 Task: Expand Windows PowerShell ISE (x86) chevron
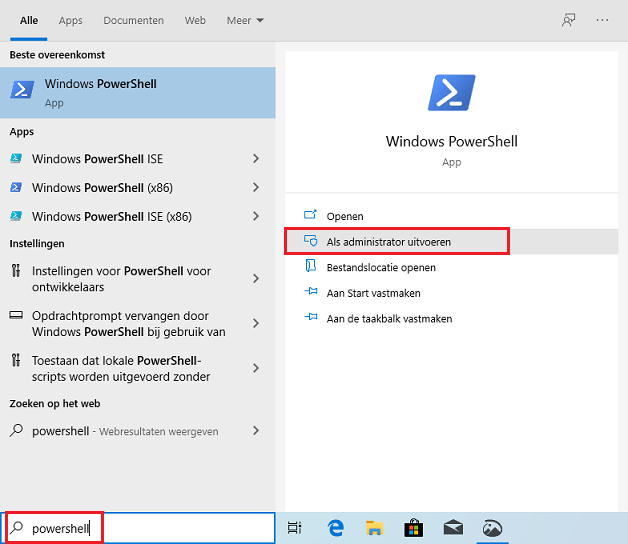[x=256, y=216]
